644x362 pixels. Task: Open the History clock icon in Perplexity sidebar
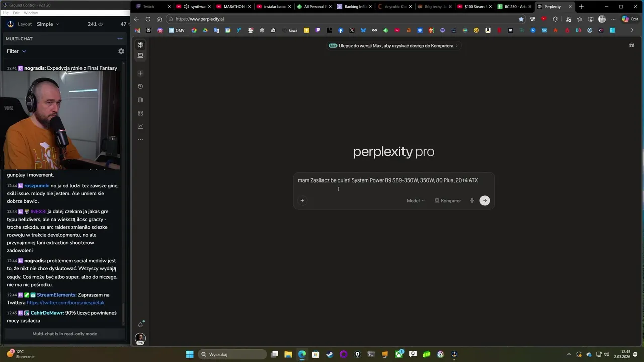[x=140, y=86]
